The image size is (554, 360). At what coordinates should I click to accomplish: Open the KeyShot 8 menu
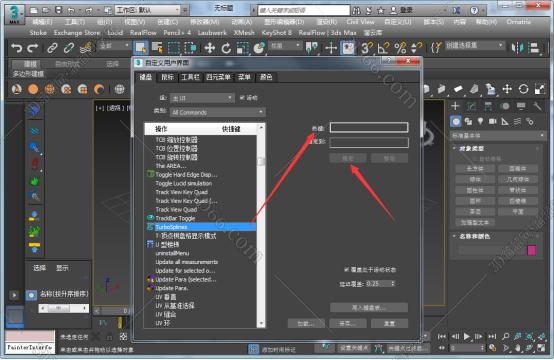tap(277, 33)
